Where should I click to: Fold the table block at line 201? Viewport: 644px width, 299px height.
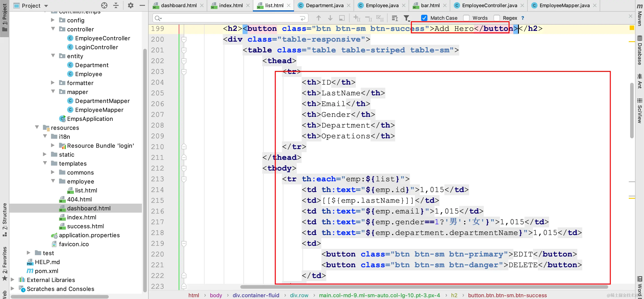[184, 50]
